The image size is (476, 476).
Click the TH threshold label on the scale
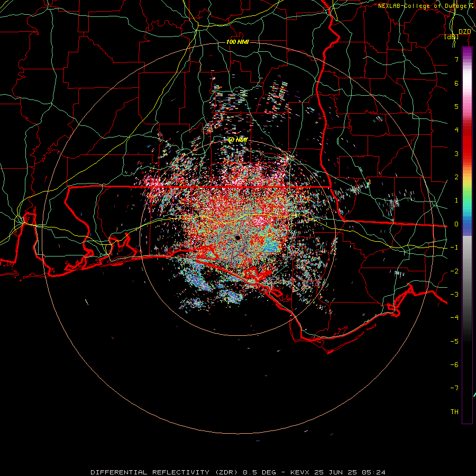[454, 412]
